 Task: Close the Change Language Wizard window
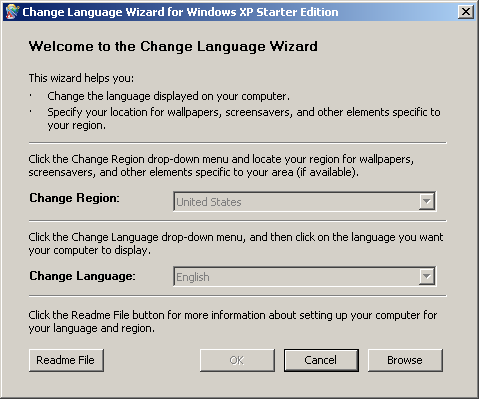pyautogui.click(x=466, y=12)
